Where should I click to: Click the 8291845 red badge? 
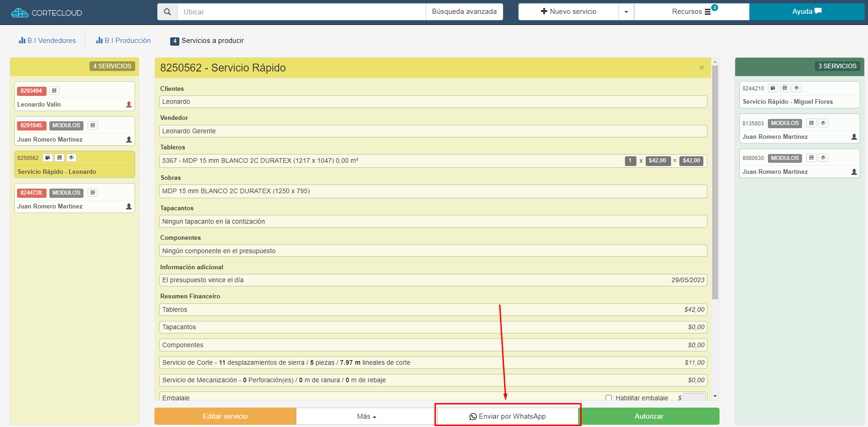click(x=31, y=125)
